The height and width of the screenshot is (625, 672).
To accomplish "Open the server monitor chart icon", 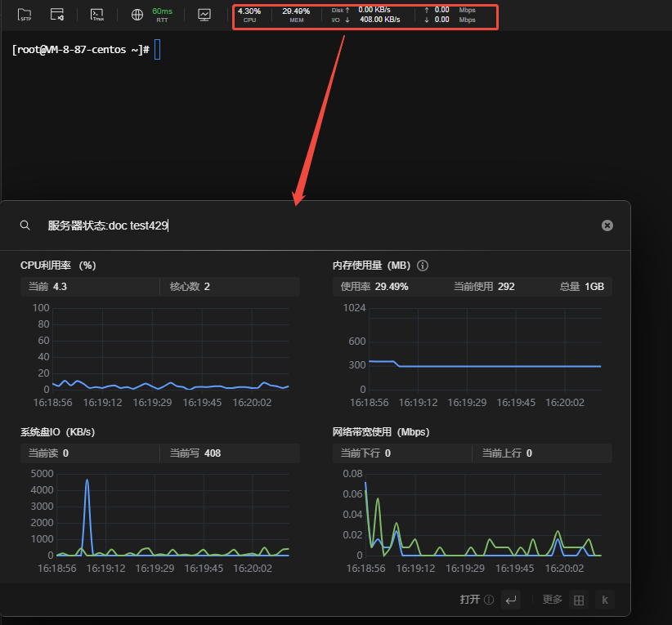I will coord(204,15).
